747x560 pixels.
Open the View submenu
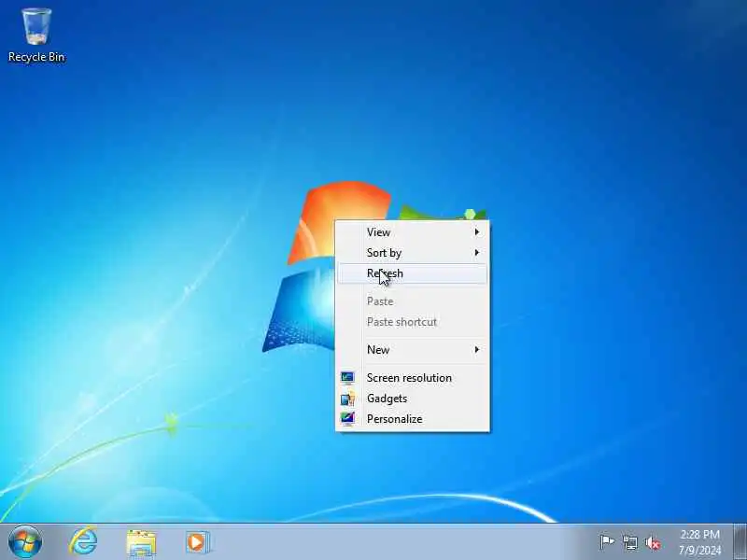(x=413, y=232)
